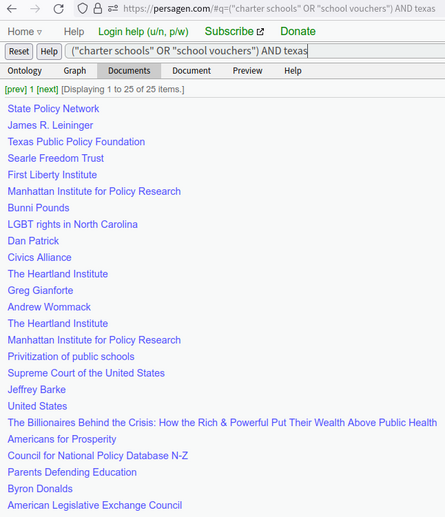Image resolution: width=445 pixels, height=517 pixels.
Task: Open the Bunni Pounds result
Action: [x=39, y=208]
